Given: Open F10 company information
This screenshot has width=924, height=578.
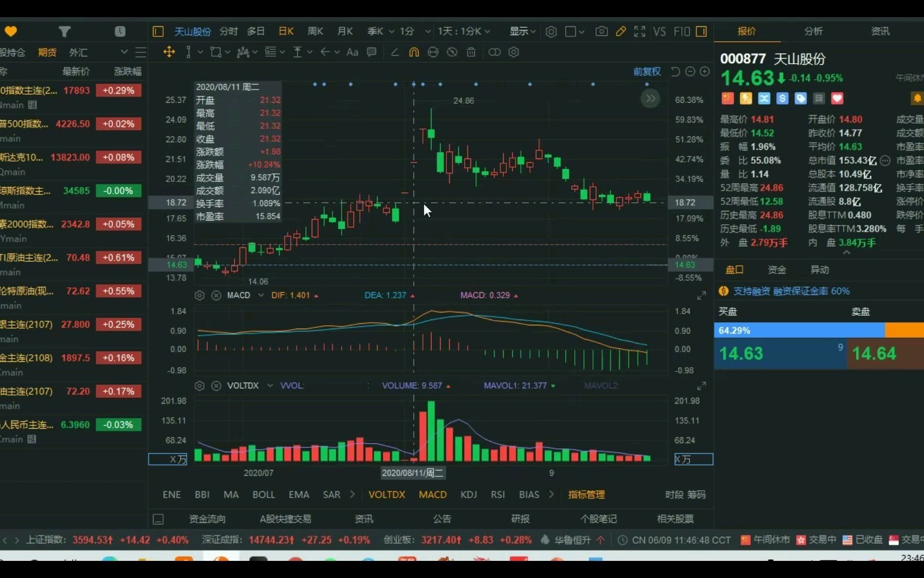Looking at the screenshot, I should (x=682, y=32).
